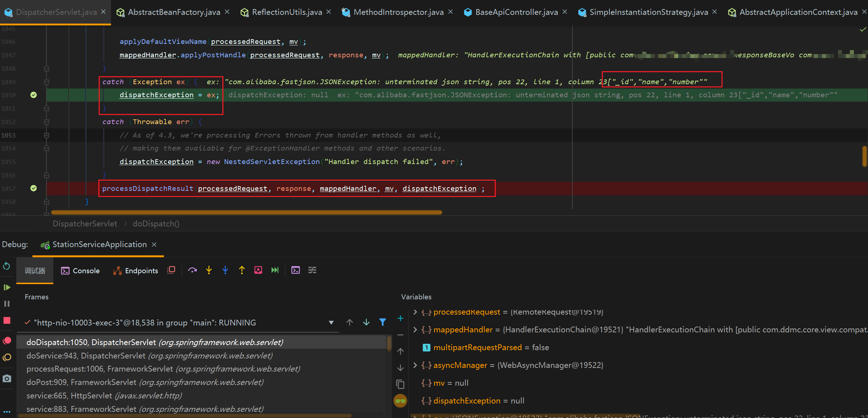Click the Add Watch plus icon
This screenshot has width=868, height=418.
(x=400, y=318)
